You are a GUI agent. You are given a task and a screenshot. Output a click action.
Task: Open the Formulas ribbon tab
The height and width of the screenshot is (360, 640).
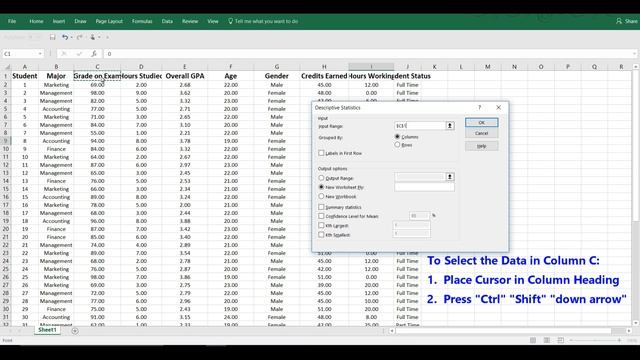pyautogui.click(x=142, y=21)
